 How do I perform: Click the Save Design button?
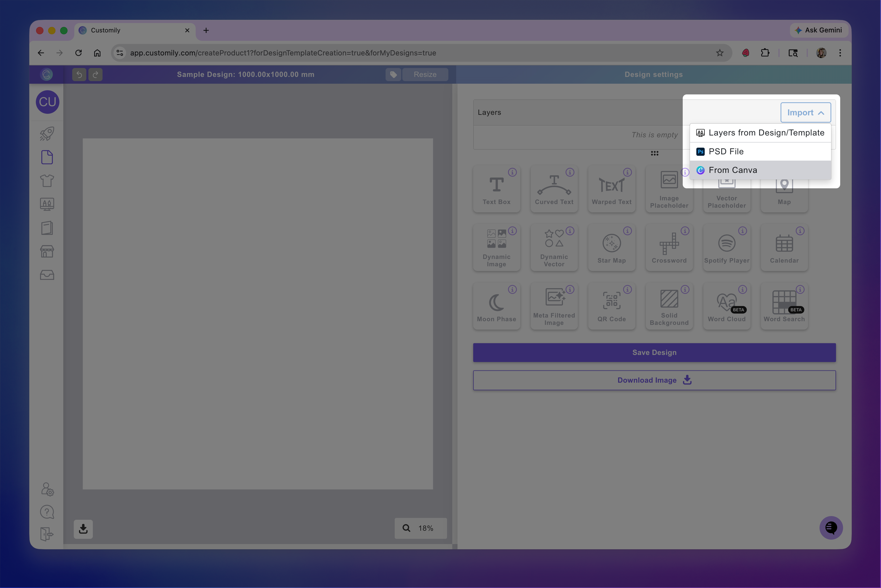[654, 353]
